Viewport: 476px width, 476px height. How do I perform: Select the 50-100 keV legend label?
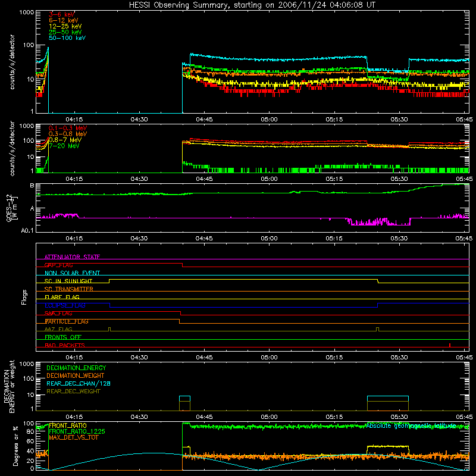pyautogui.click(x=67, y=38)
